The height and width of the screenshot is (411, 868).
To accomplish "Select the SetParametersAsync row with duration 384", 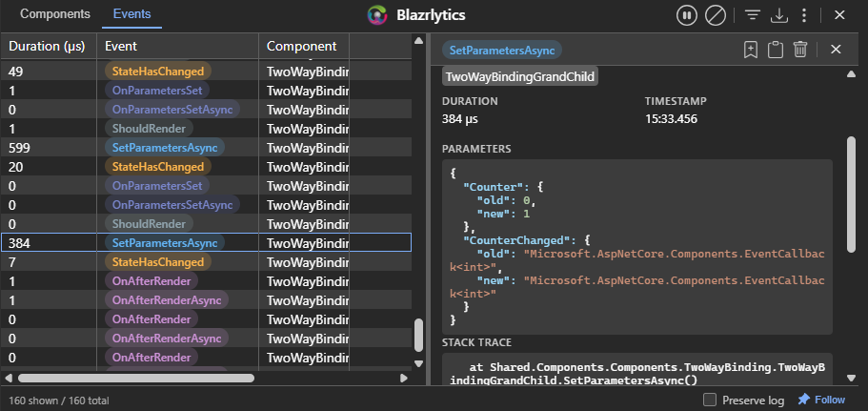I will 206,242.
